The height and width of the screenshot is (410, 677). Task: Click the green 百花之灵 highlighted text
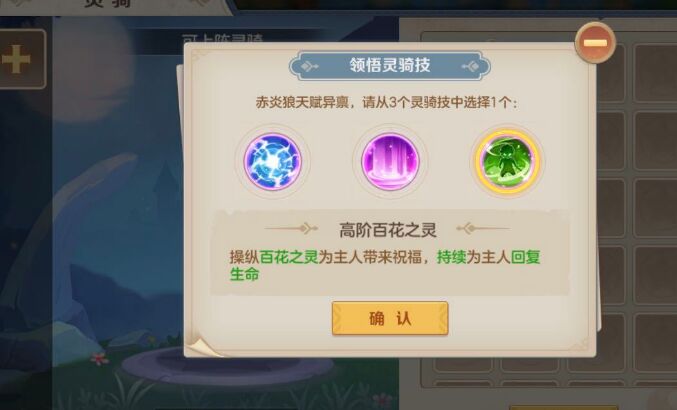(x=289, y=257)
